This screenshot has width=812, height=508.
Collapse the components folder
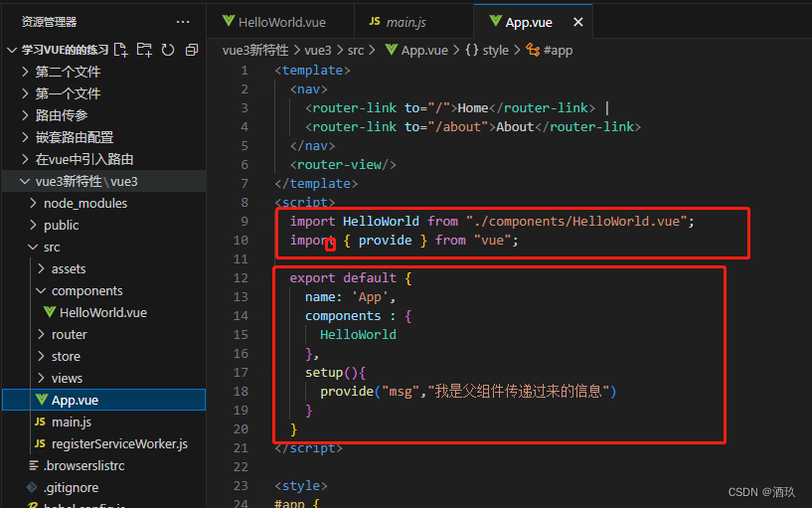[x=41, y=290]
